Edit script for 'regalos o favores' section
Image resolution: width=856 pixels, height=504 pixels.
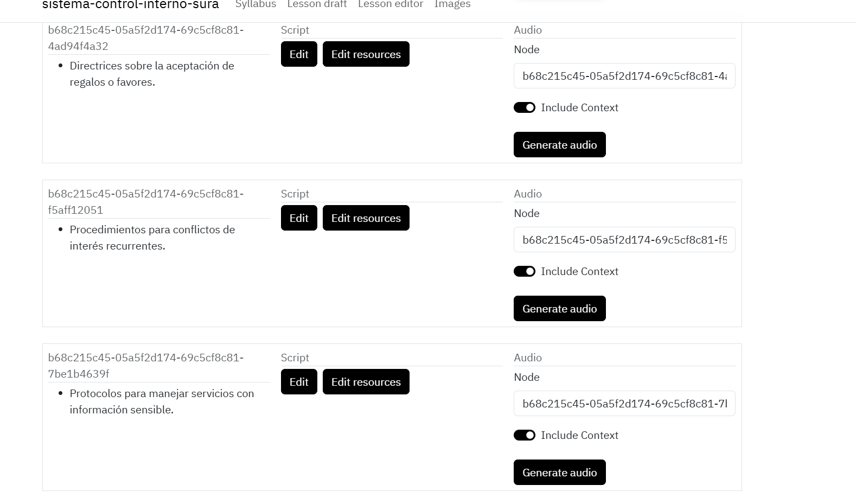(299, 54)
